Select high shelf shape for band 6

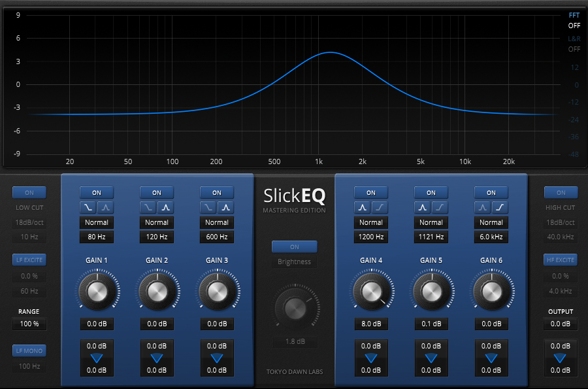(500, 207)
